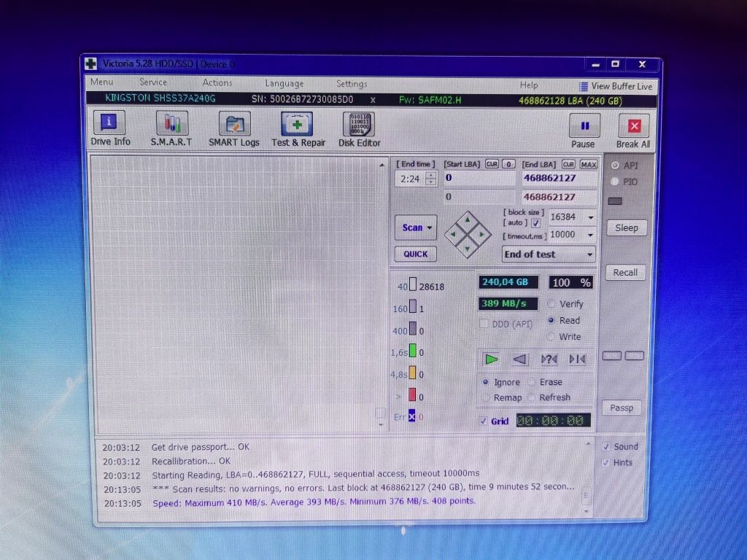747x560 pixels.
Task: Toggle the DDD (API) checkbox
Action: point(484,324)
